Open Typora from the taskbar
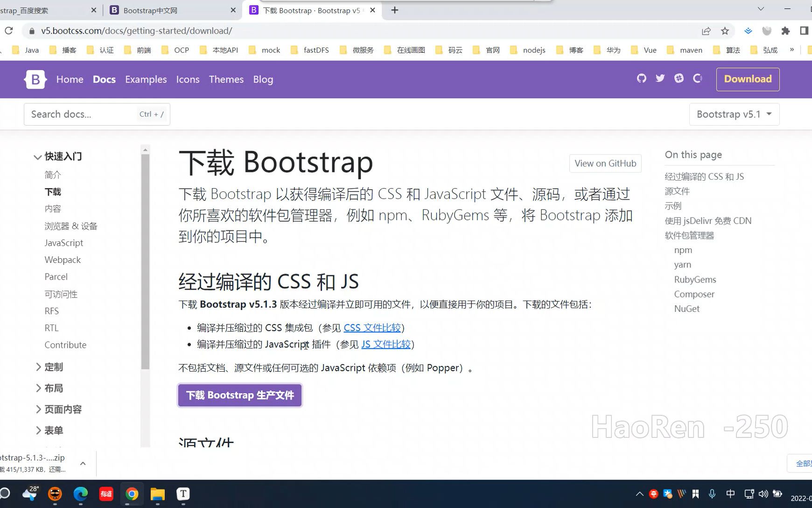 183,494
